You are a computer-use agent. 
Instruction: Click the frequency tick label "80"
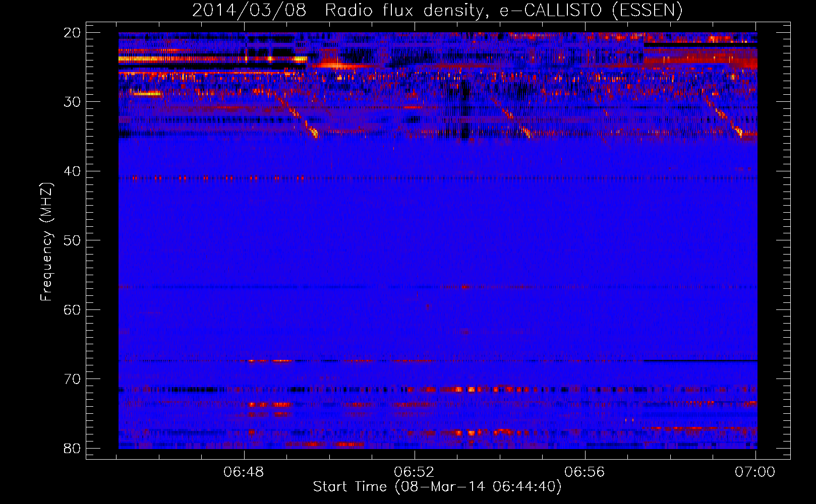[x=73, y=449]
